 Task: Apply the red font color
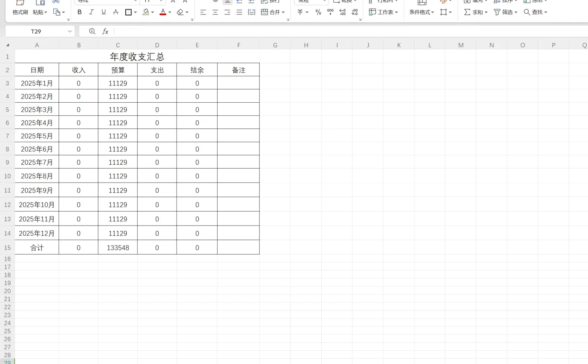point(163,12)
